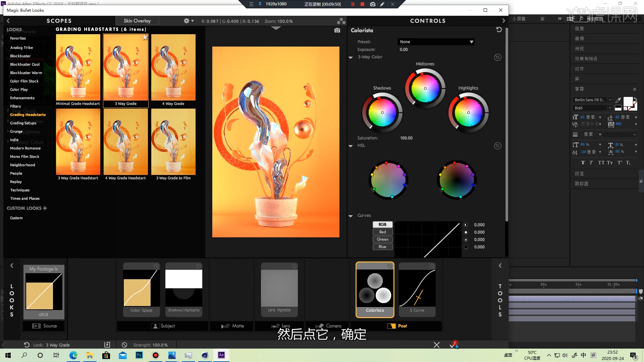Open the Preset dropdown set to None
644x362 pixels.
point(436,42)
